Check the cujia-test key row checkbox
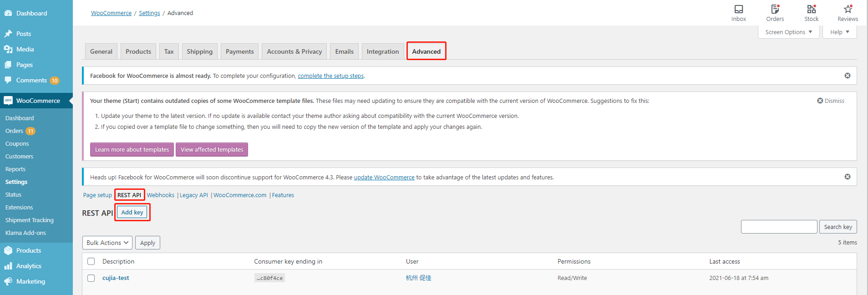Screen dimensions: 868x295 pyautogui.click(x=91, y=278)
